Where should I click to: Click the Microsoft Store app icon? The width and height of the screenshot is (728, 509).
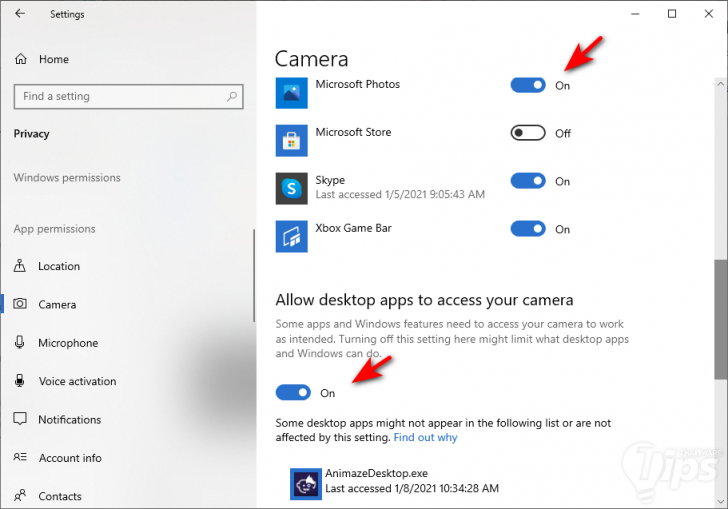(292, 140)
